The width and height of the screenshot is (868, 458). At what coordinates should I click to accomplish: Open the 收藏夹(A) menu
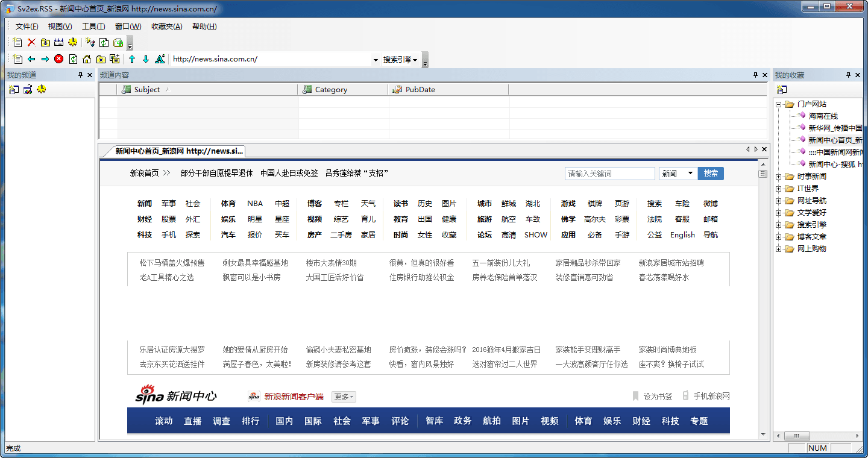[166, 27]
